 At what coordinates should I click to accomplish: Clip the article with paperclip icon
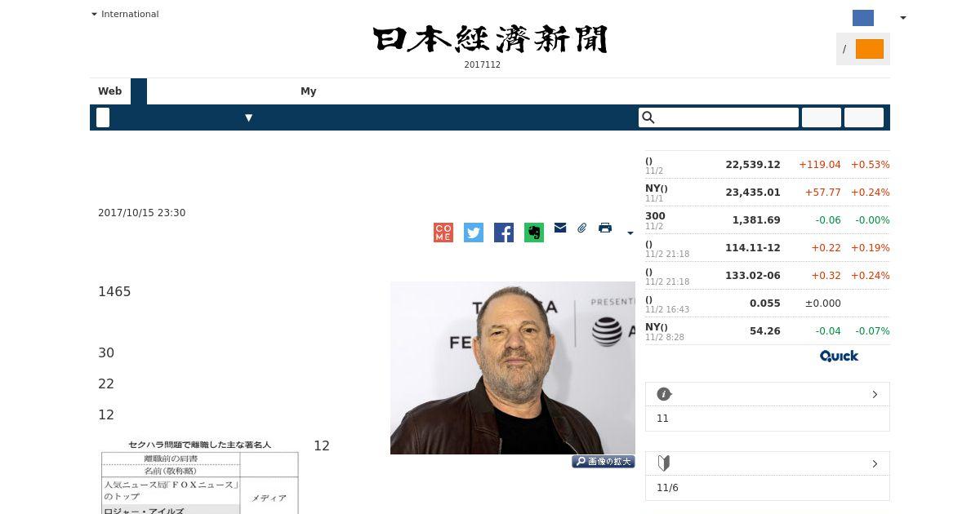(x=582, y=228)
